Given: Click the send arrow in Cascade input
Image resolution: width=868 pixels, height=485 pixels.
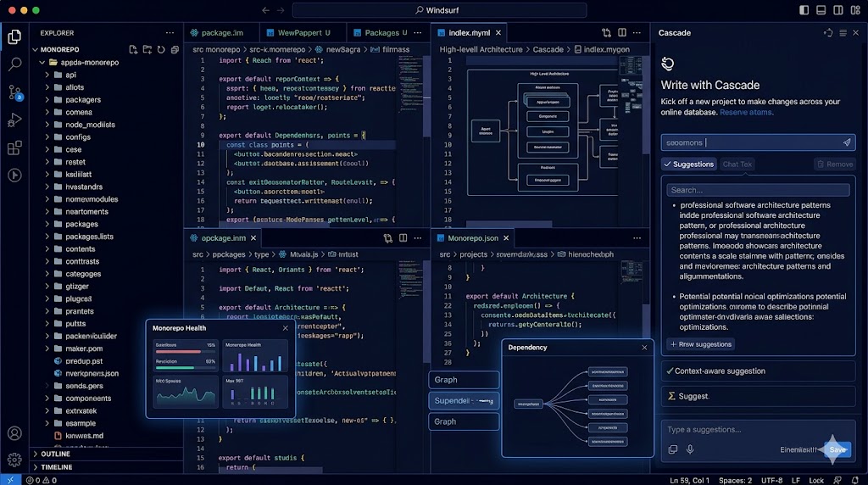Looking at the screenshot, I should pyautogui.click(x=846, y=142).
